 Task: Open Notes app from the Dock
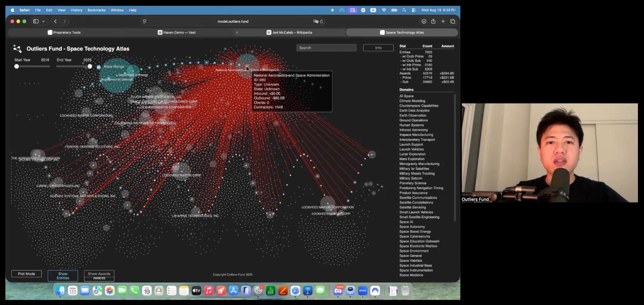click(184, 291)
